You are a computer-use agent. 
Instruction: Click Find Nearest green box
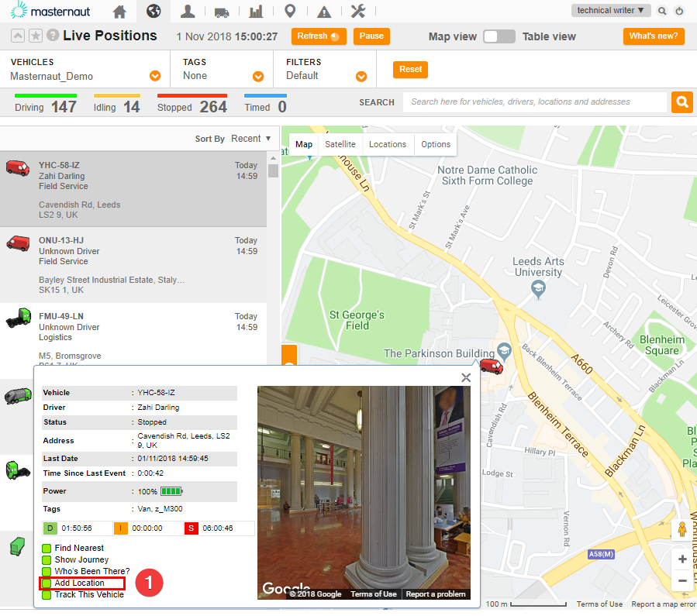pos(47,549)
